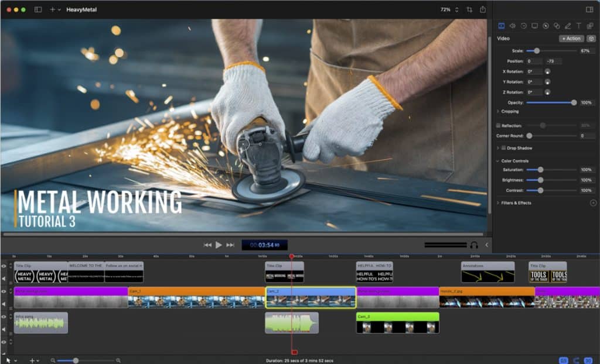The image size is (600, 364).
Task: Click the chevron arrow next to headphones
Action: click(x=487, y=245)
